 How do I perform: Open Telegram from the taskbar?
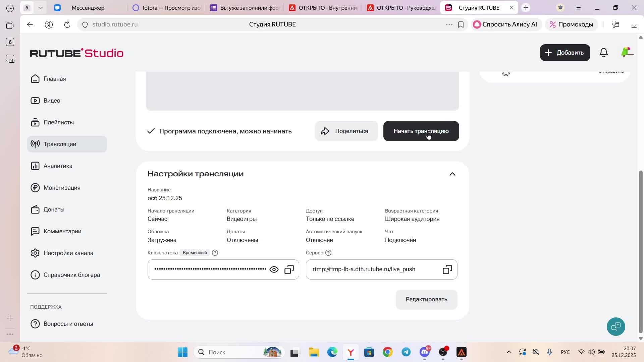pyautogui.click(x=406, y=352)
